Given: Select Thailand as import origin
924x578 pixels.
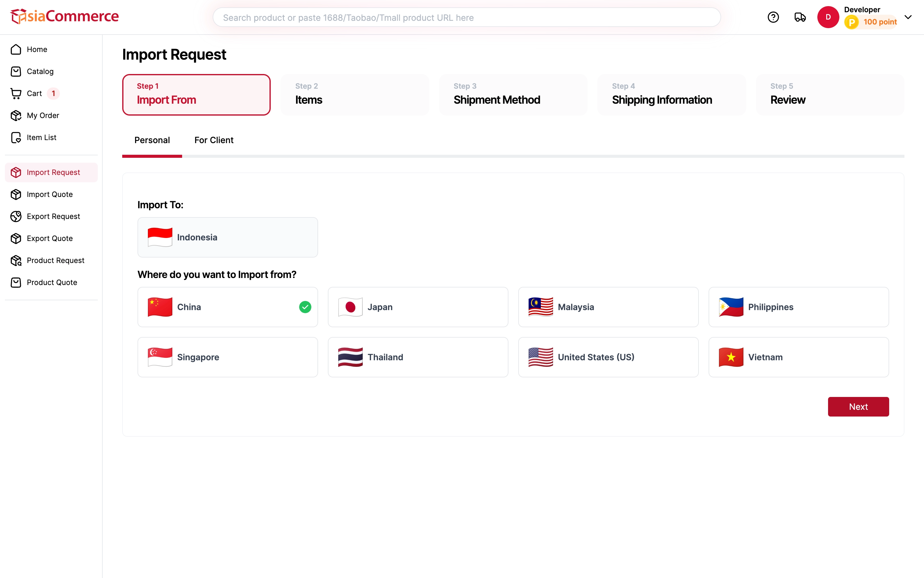Looking at the screenshot, I should click(x=418, y=357).
